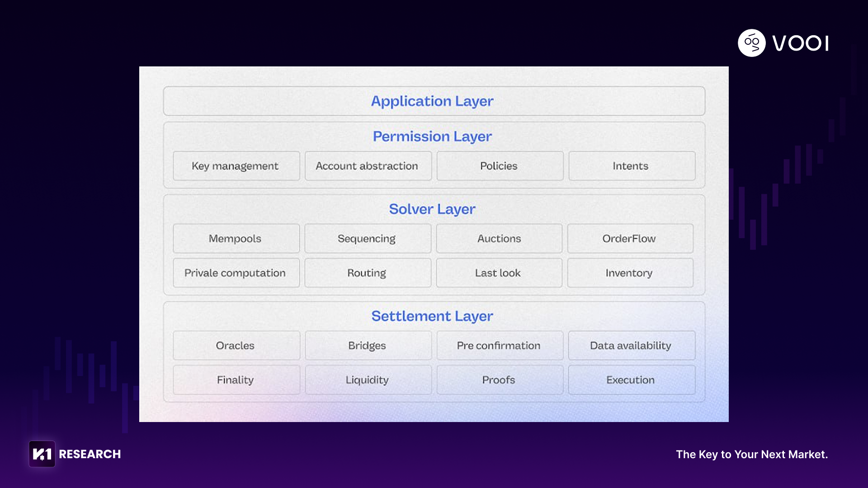Select the Bridges box

coord(368,346)
